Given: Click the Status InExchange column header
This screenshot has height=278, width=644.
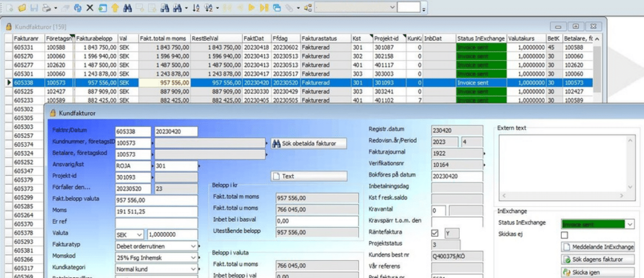Looking at the screenshot, I should pos(481,39).
